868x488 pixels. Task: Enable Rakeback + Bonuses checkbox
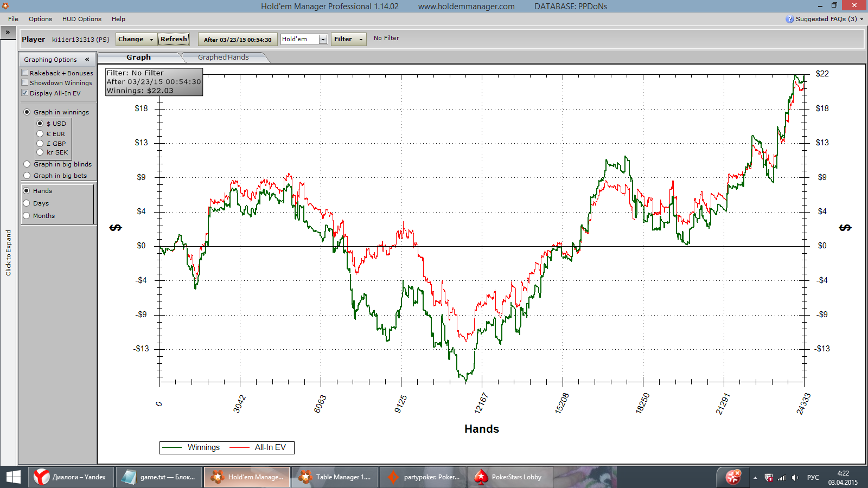[x=25, y=73]
